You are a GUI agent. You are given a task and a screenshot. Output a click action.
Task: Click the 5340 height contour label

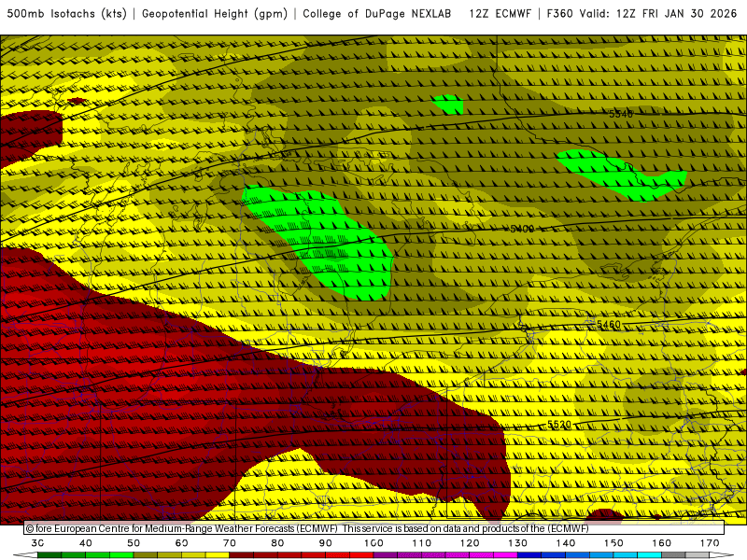(621, 114)
